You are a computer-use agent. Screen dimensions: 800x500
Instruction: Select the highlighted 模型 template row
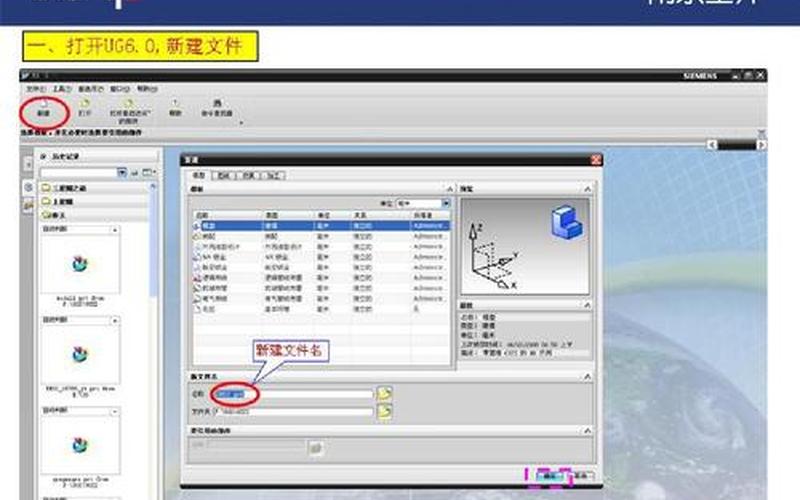click(321, 226)
